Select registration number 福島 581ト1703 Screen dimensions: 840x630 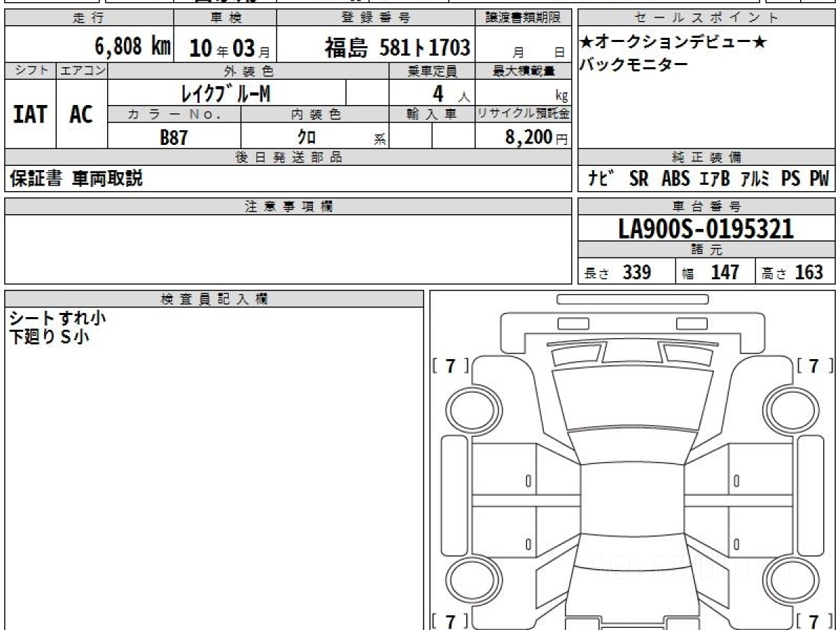[397, 48]
